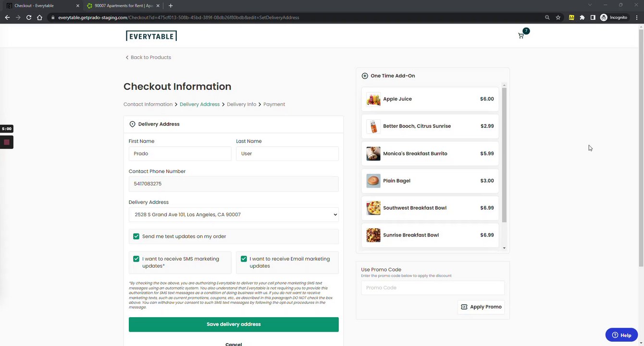Open the shopping cart icon
This screenshot has height=346, width=644.
(521, 36)
